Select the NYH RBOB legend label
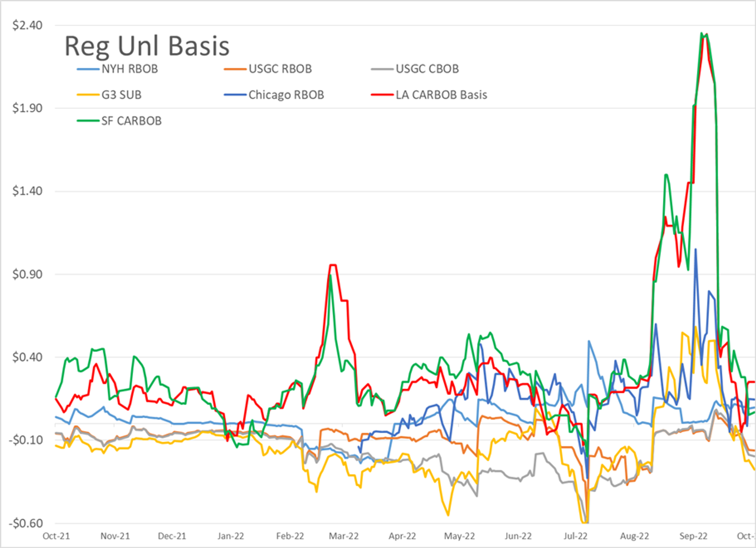The width and height of the screenshot is (756, 548). (x=130, y=69)
